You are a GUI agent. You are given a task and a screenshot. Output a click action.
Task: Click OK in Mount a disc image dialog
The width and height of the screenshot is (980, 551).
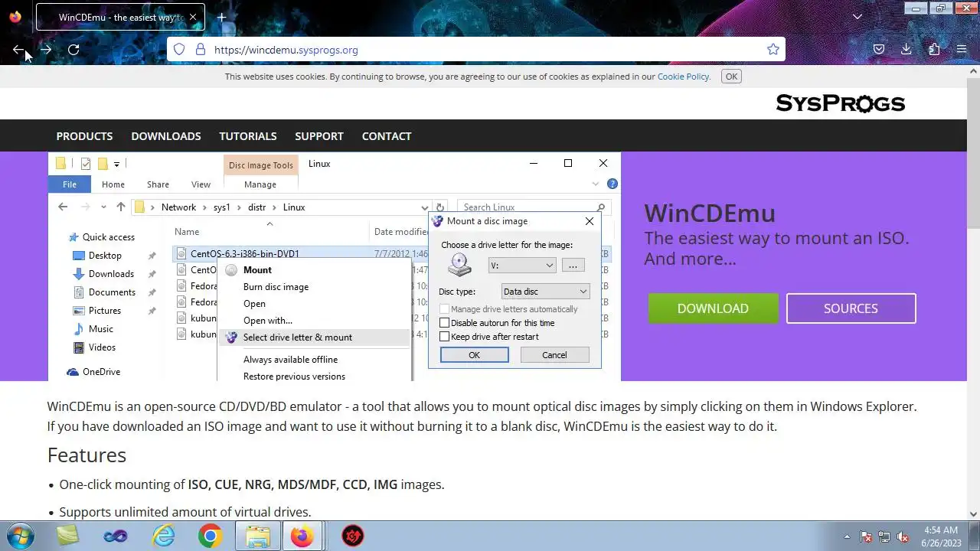pyautogui.click(x=474, y=355)
